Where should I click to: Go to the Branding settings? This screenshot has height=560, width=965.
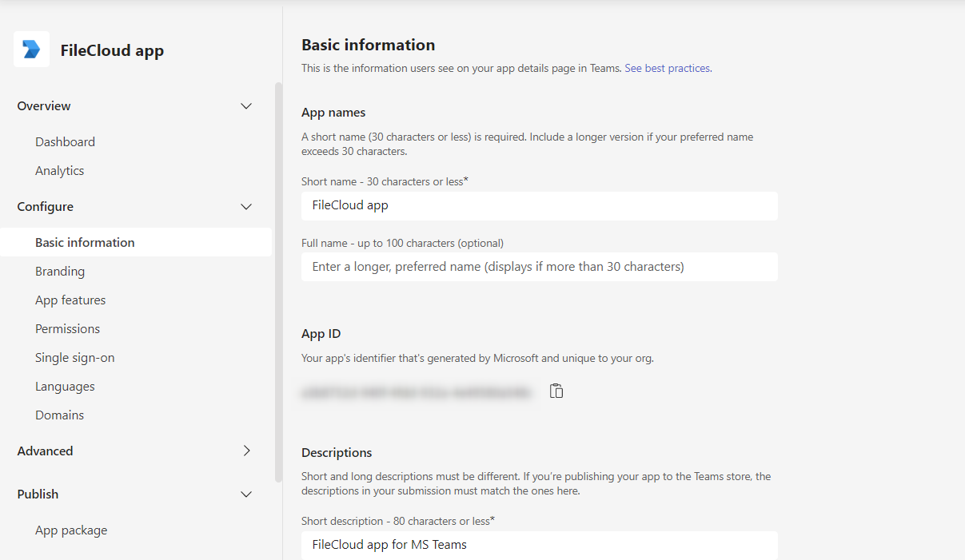coord(60,272)
